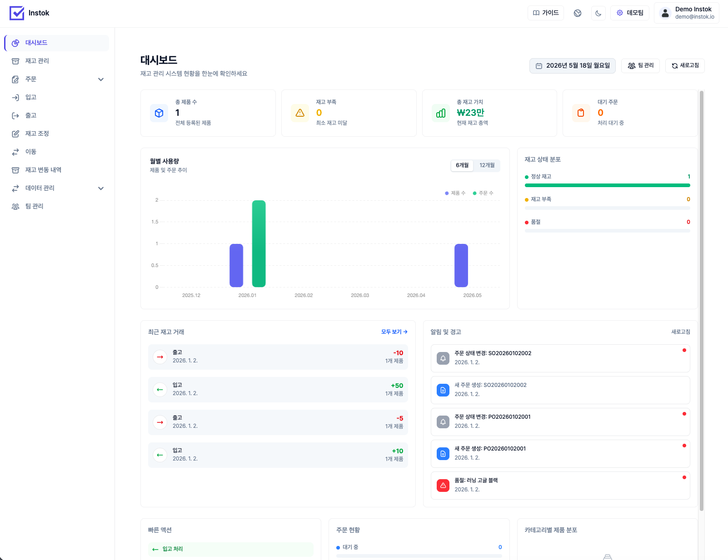This screenshot has width=728, height=560.
Task: Click the 이동 transfer arrows icon
Action: click(15, 152)
